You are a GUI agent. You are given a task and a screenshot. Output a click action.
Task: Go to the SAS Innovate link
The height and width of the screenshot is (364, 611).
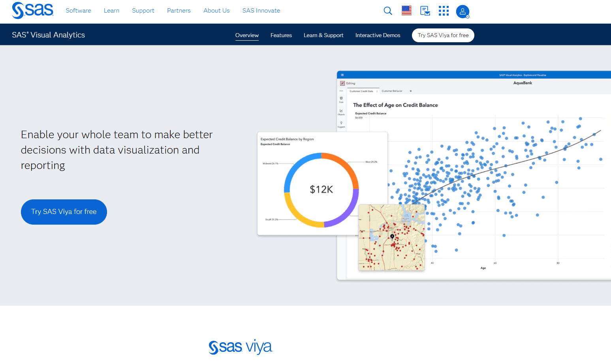[x=261, y=11]
